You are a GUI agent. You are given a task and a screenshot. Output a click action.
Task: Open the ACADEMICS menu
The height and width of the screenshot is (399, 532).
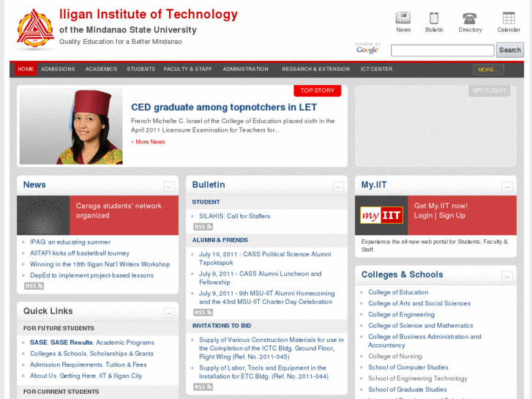coord(101,70)
